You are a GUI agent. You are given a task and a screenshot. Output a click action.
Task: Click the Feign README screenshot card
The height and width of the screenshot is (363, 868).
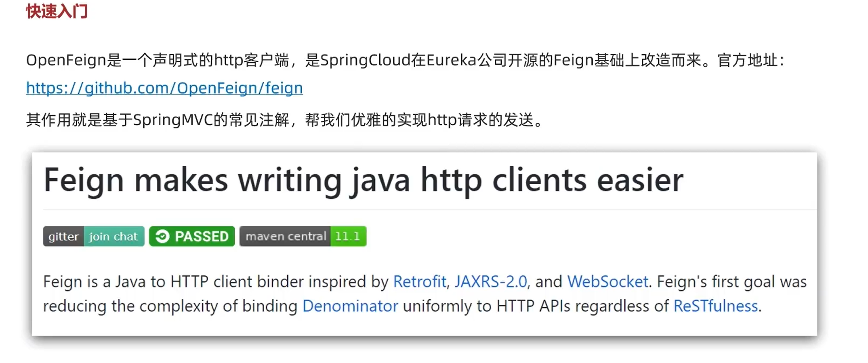425,244
